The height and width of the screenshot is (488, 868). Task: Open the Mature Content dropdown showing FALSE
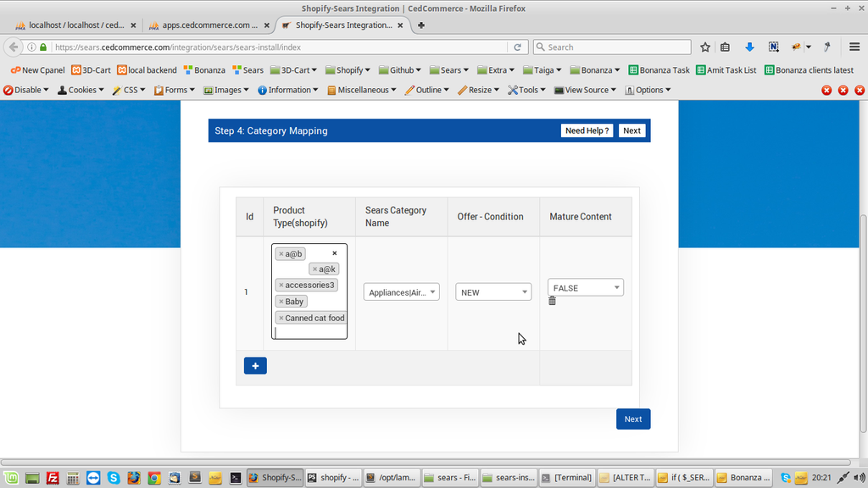click(585, 288)
